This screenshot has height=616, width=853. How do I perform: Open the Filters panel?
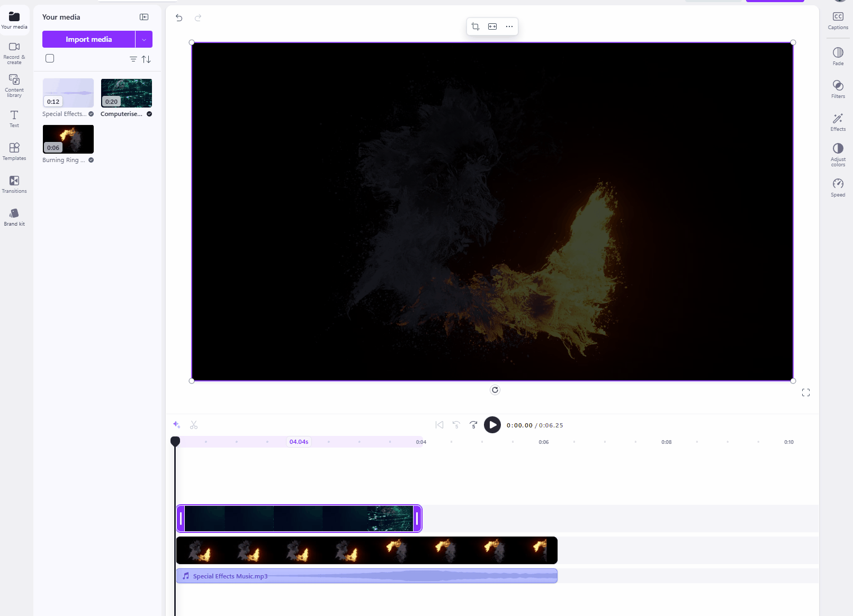[838, 89]
